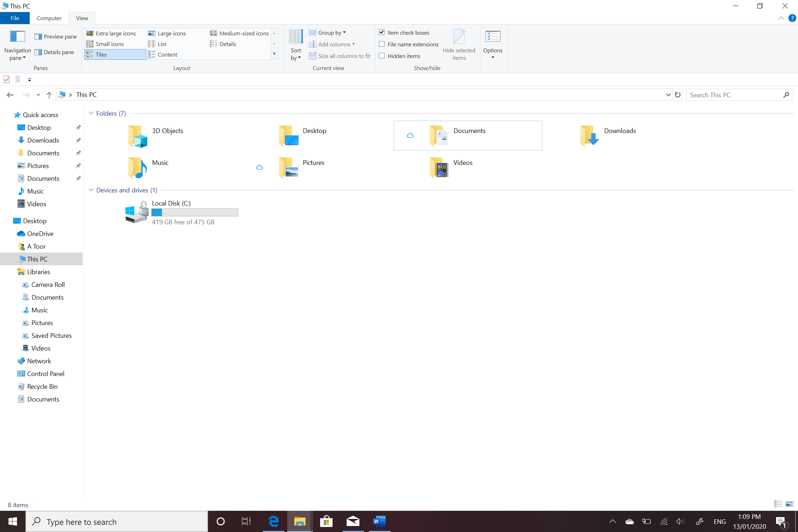Expand Folders section collapser
This screenshot has height=532, width=798.
[x=91, y=113]
